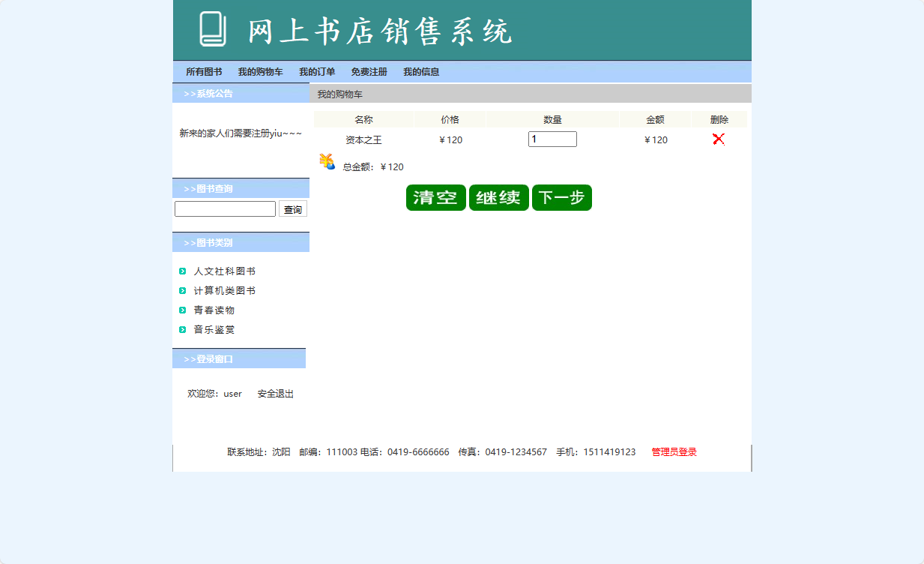924x564 pixels.
Task: Click the green arrow icon beside 青春读物
Action: (x=181, y=310)
